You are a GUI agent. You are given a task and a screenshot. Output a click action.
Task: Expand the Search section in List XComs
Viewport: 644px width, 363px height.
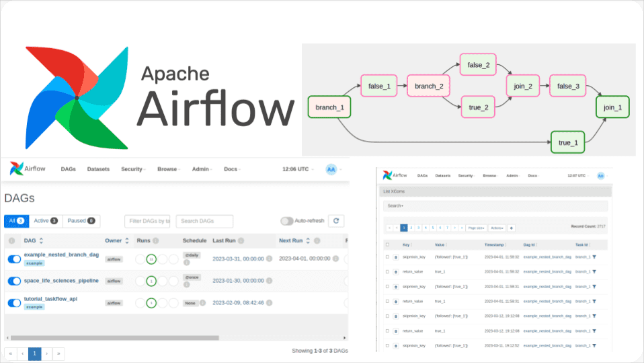[x=395, y=206]
